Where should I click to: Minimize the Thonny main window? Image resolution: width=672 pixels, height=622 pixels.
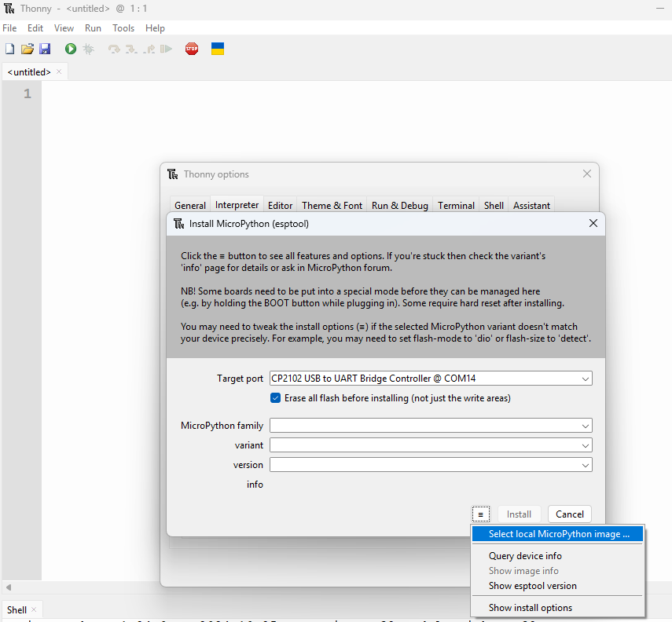660,9
